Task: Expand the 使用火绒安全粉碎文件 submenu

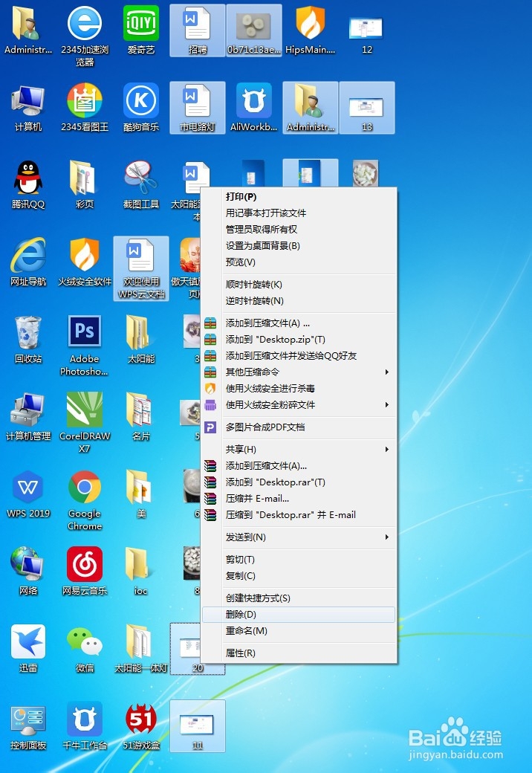Action: pyautogui.click(x=299, y=405)
